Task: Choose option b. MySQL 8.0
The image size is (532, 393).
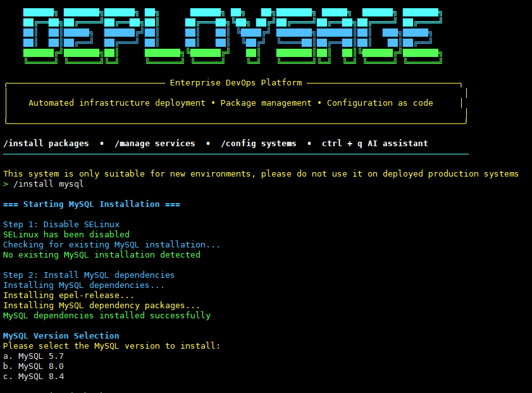Action: click(33, 366)
